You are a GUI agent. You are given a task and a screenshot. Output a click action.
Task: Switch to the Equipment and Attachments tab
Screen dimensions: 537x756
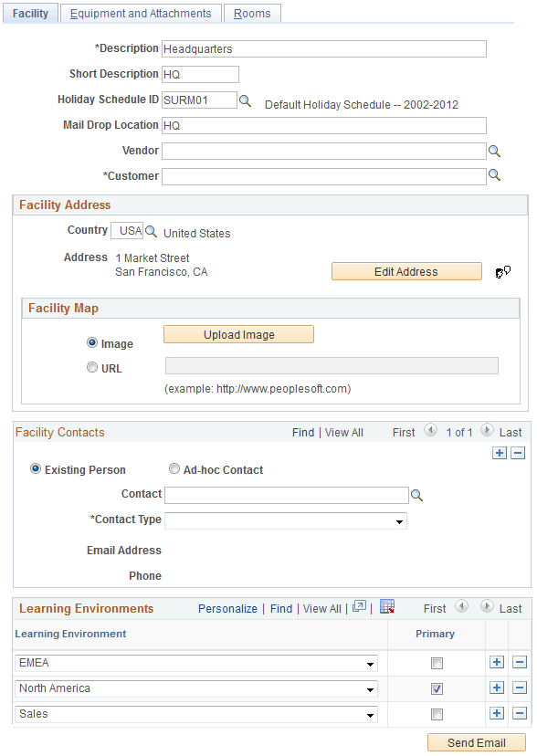click(140, 13)
